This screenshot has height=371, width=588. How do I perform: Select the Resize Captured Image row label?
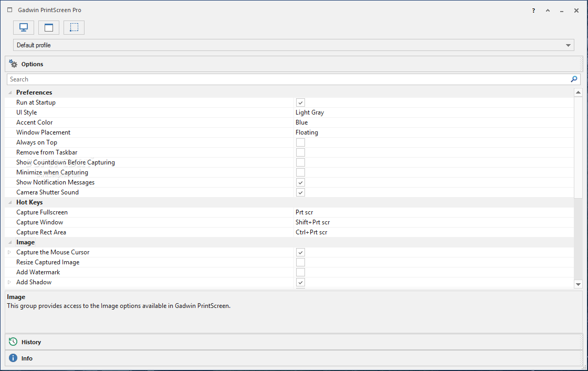click(48, 262)
